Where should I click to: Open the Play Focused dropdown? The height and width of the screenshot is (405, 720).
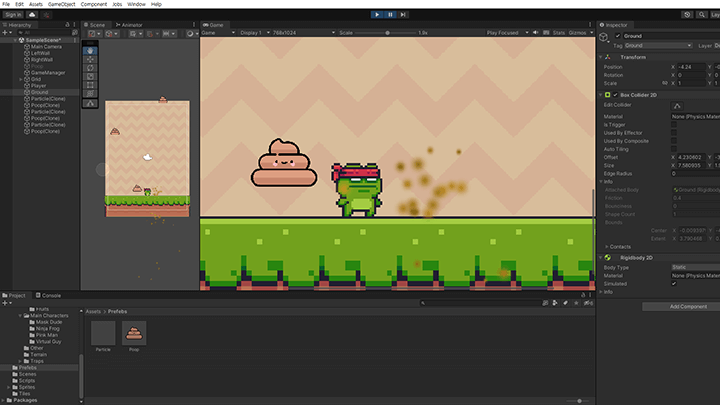507,33
